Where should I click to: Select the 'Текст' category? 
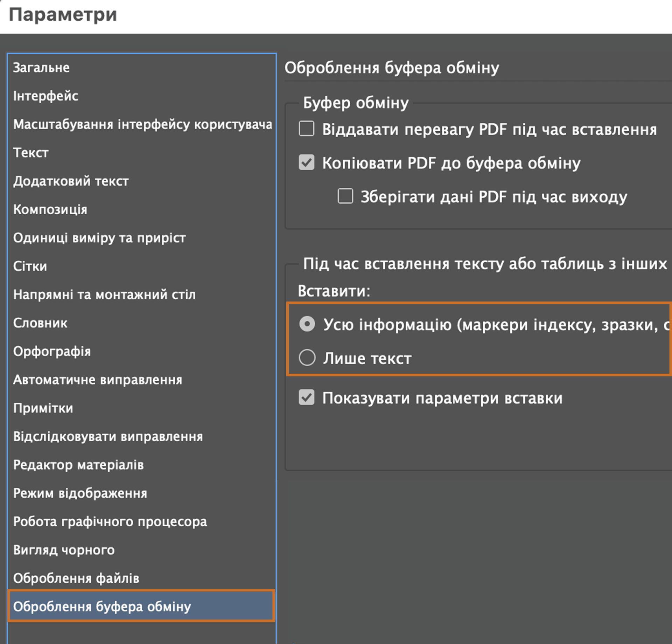coord(31,153)
